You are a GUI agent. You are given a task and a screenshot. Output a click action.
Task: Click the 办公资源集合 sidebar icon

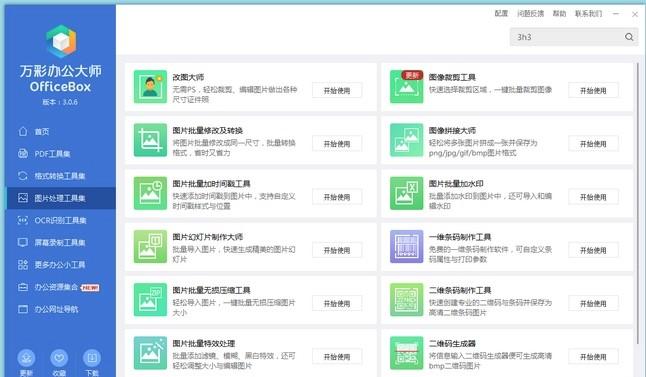click(23, 287)
